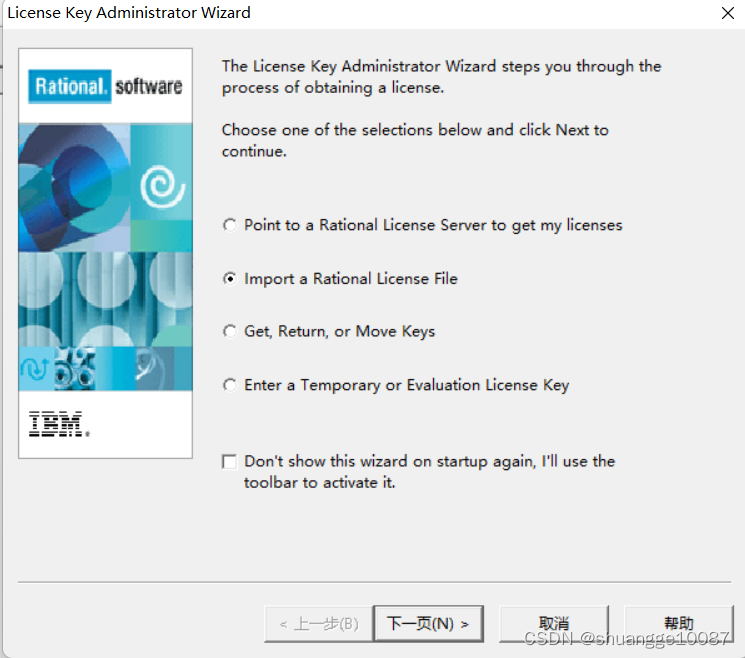Click the Rational software logo
The width and height of the screenshot is (745, 658).
pos(105,86)
